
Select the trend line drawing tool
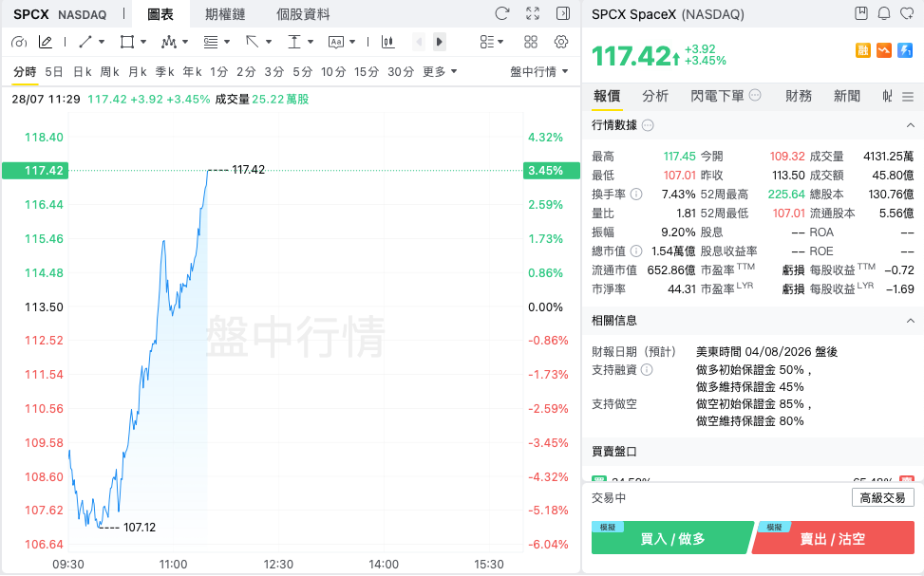pyautogui.click(x=85, y=42)
